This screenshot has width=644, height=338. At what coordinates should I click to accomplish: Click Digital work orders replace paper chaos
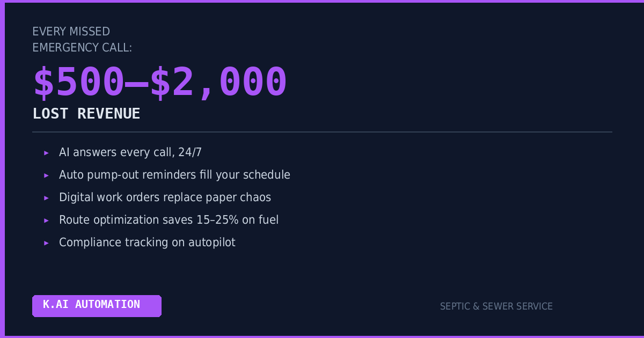(x=165, y=197)
